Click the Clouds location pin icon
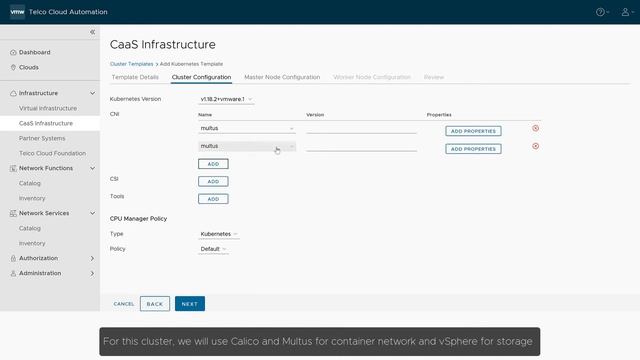 (13, 67)
